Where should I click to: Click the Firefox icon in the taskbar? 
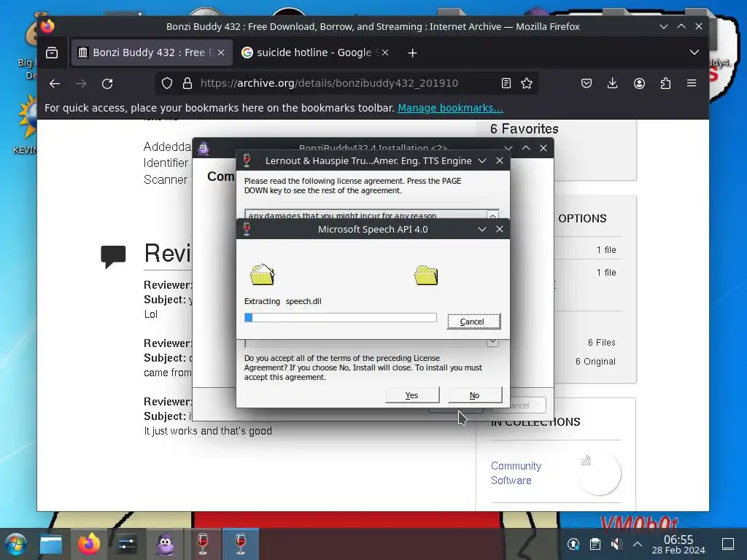[x=89, y=544]
